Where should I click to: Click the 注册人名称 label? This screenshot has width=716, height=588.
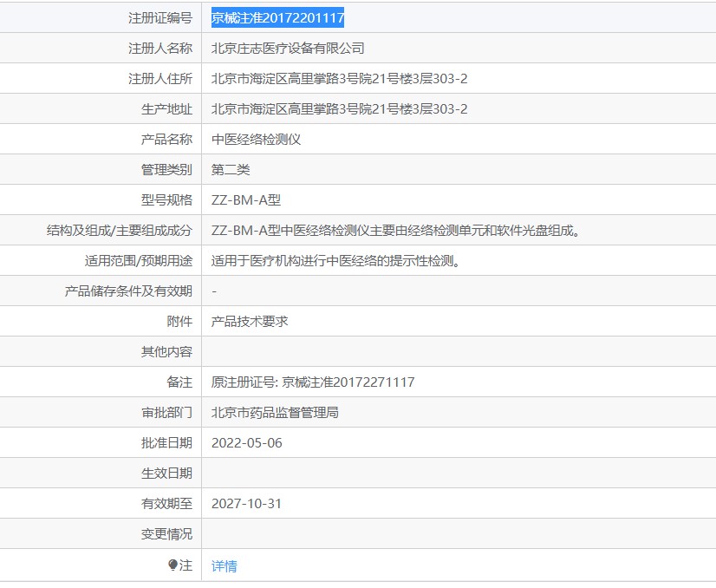160,48
